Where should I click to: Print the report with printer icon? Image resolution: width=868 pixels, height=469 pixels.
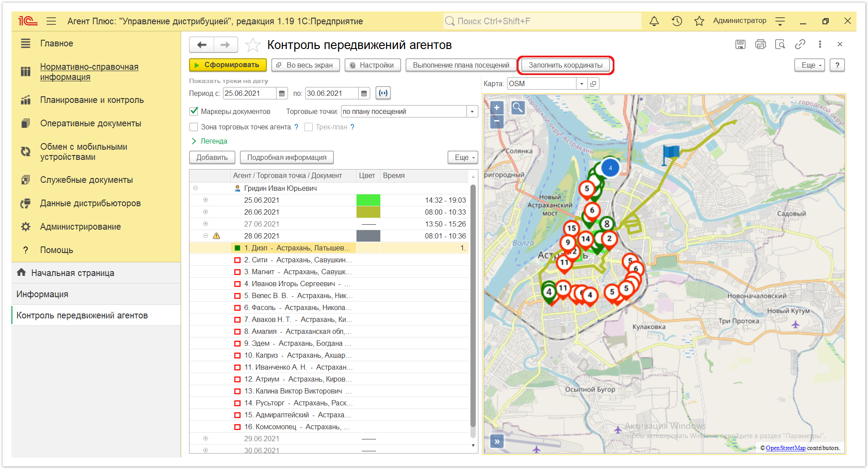[x=760, y=44]
